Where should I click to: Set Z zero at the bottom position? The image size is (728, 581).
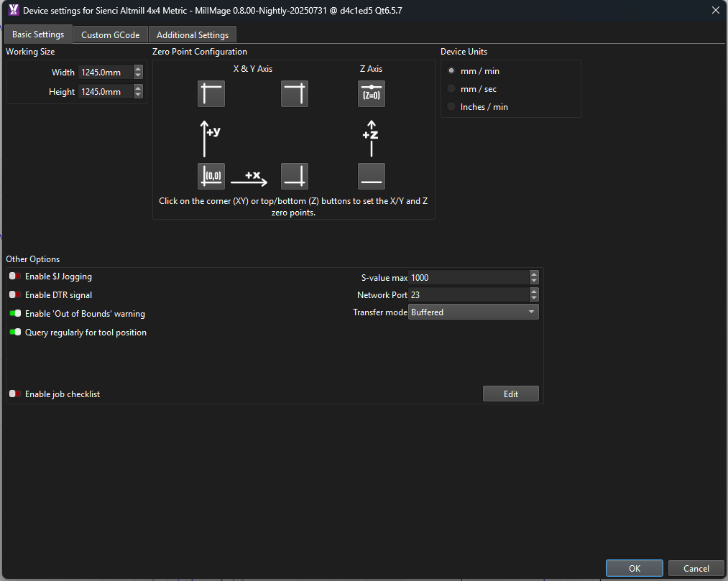pos(371,175)
